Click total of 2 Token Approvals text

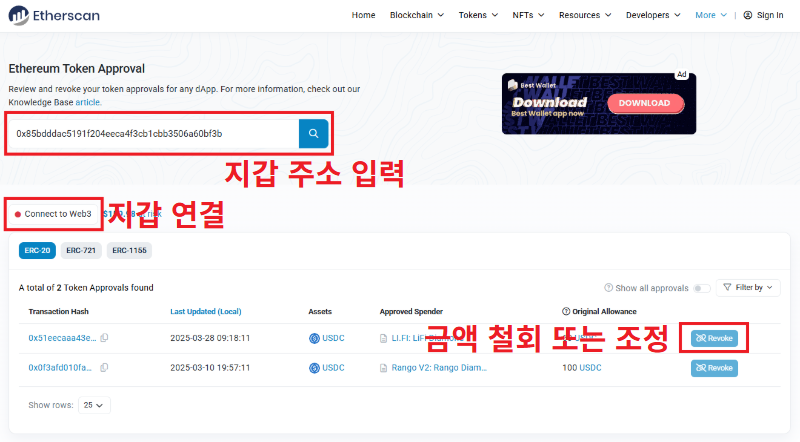coord(86,288)
